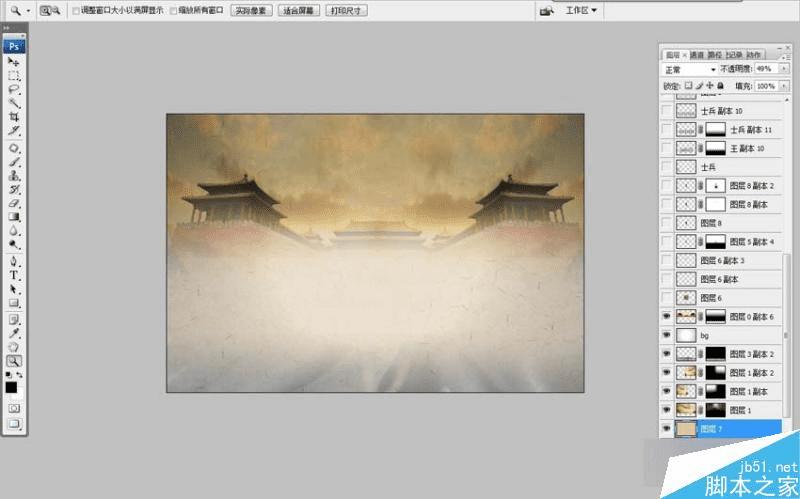Open the blend mode dropdown 正常
The height and width of the screenshot is (499, 800).
point(690,69)
